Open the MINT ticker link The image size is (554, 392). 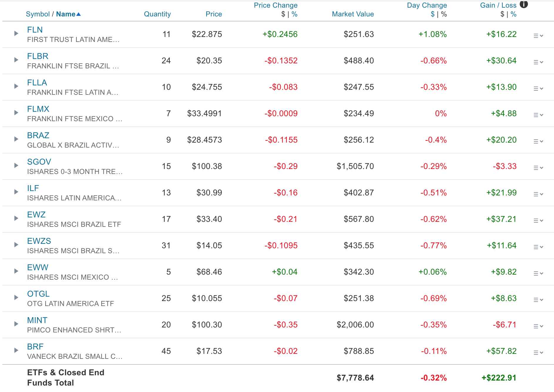pos(38,320)
